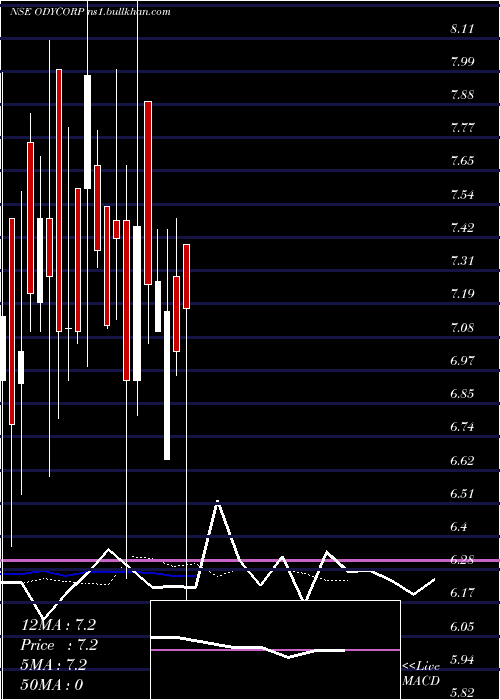
Task: Click the 6.28 price axis label
Action: (x=462, y=559)
